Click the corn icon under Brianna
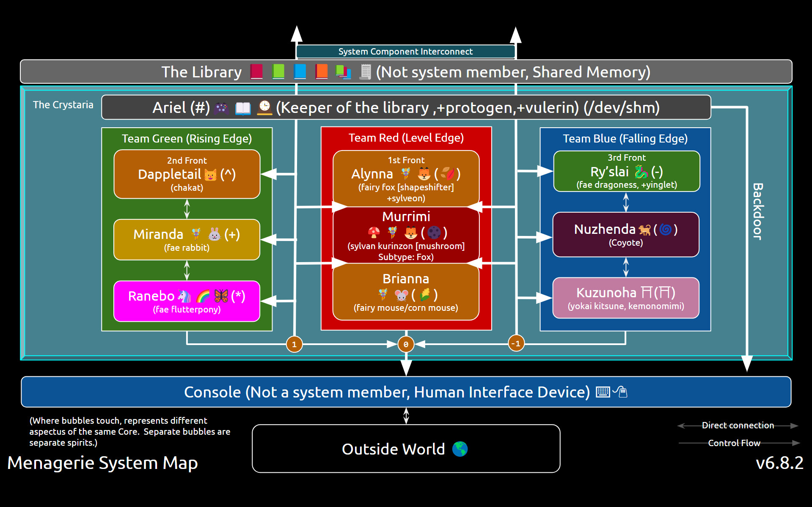812x507 pixels. tap(425, 295)
